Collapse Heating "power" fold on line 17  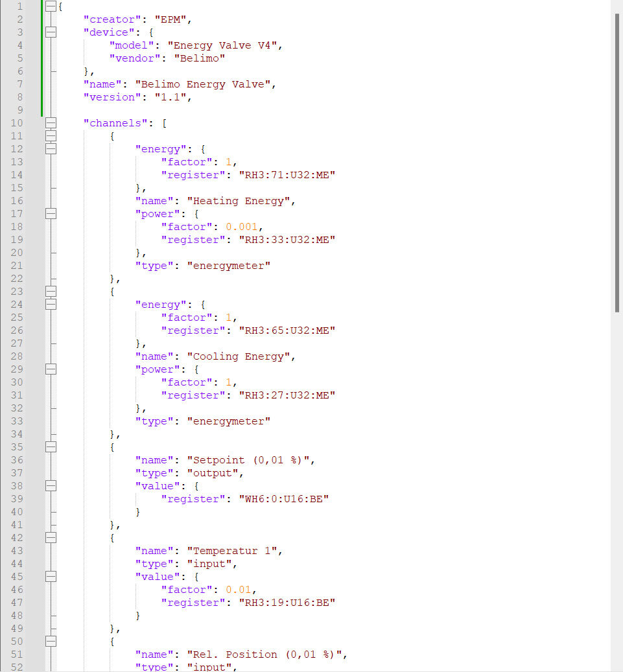tap(51, 213)
